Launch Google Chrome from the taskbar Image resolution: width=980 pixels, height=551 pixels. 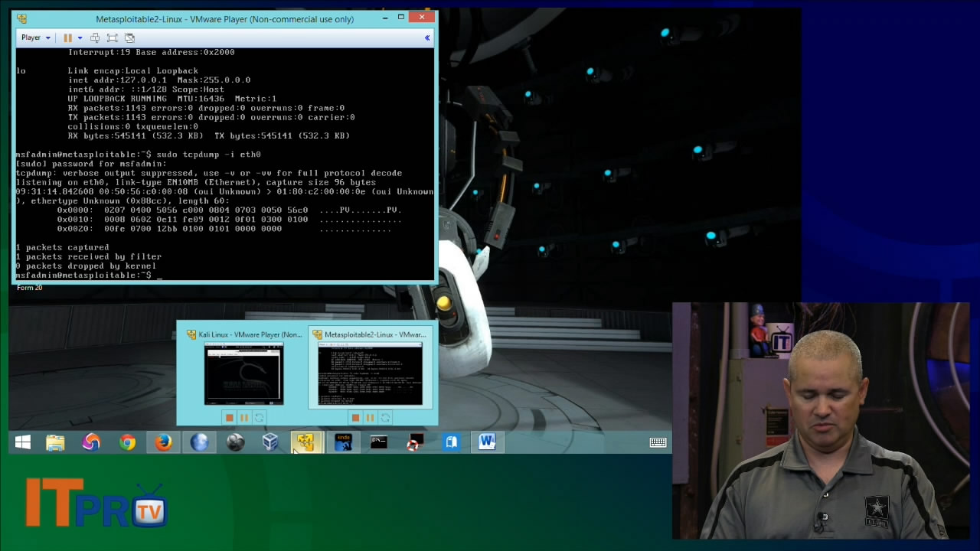pos(127,442)
